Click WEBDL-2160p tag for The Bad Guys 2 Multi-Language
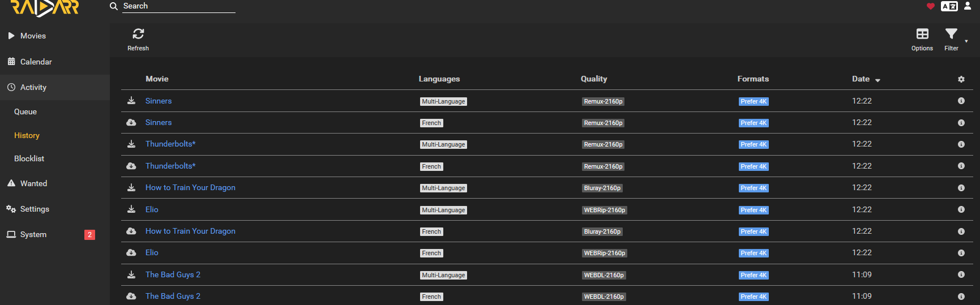Image resolution: width=980 pixels, height=305 pixels. [x=604, y=275]
